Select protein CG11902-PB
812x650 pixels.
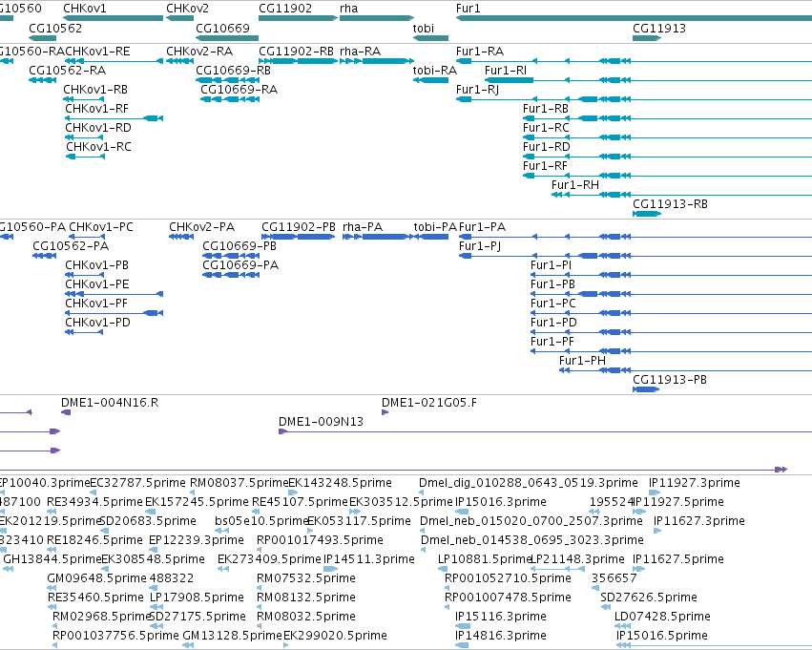coord(299,227)
